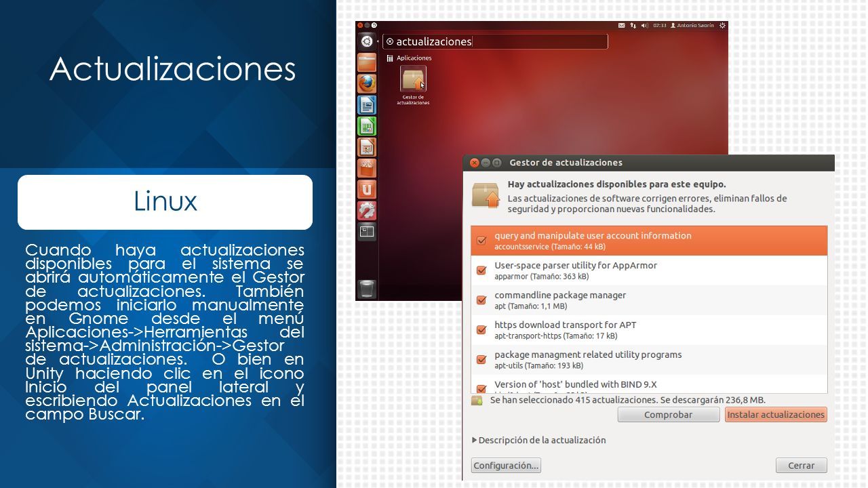Open the Workspace Switcher launcher icon

click(x=367, y=231)
